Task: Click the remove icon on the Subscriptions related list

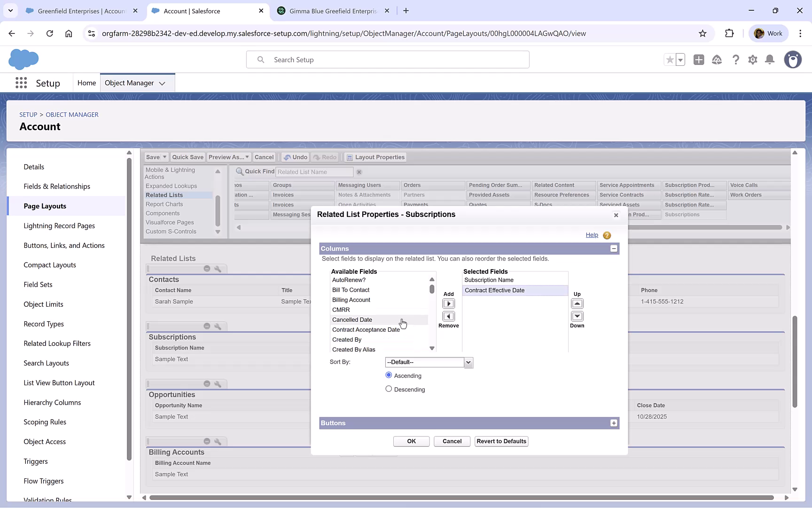Action: 206,326
